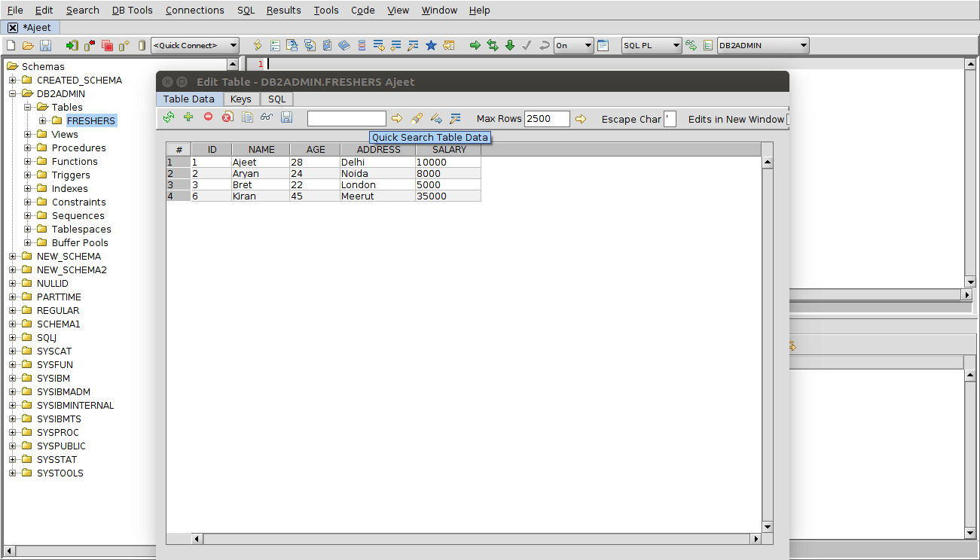Click the save disk icon in Edit Table
This screenshot has width=980, height=560.
286,117
